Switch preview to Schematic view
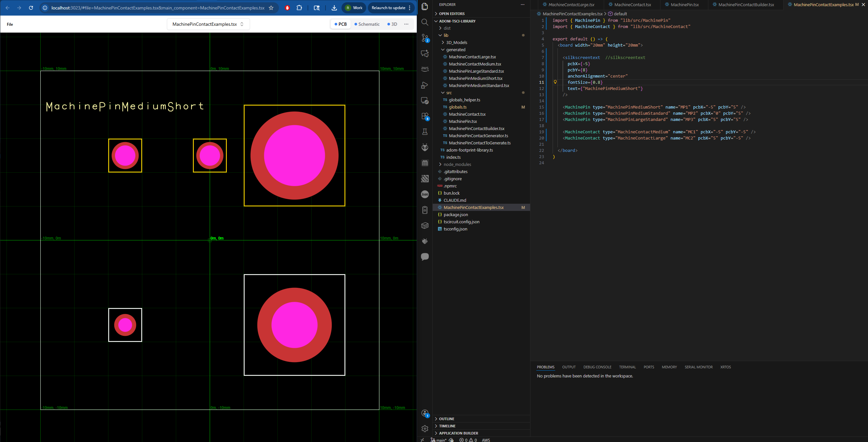This screenshot has height=442, width=868. click(x=367, y=24)
